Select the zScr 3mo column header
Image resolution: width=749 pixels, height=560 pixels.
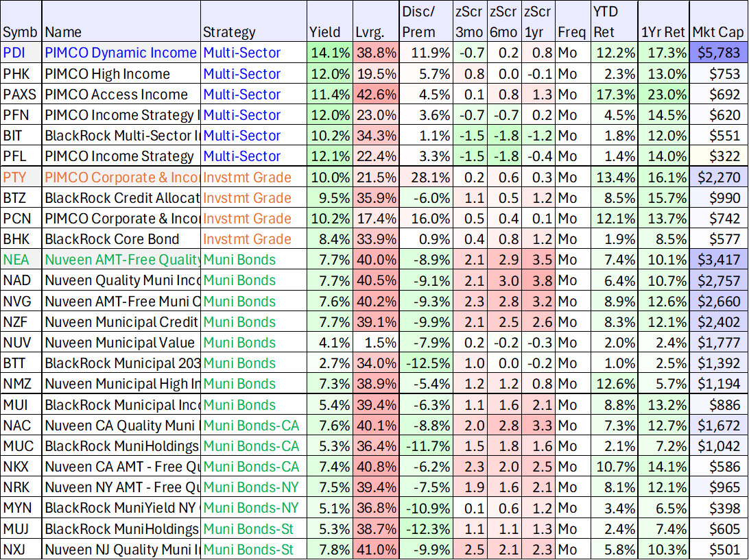pyautogui.click(x=470, y=21)
